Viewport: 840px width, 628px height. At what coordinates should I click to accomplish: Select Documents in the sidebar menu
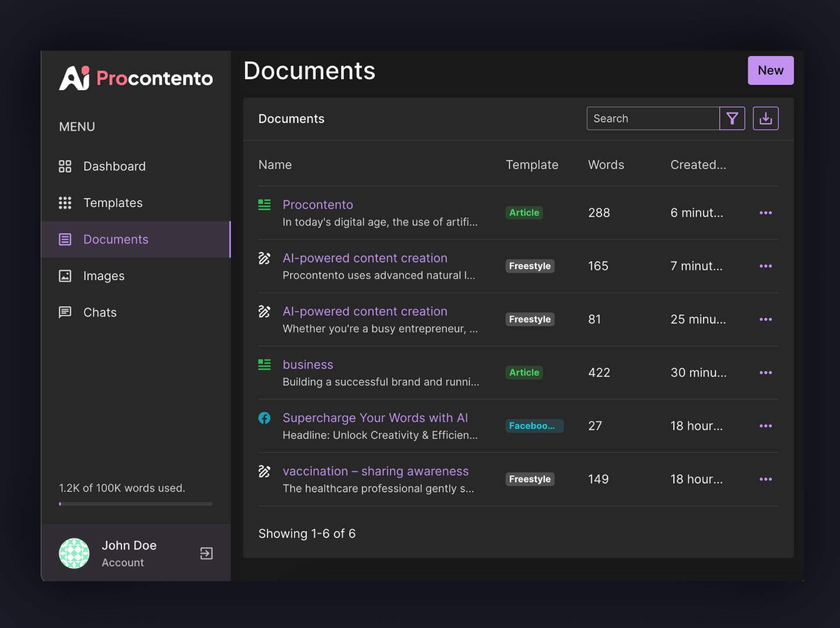[136, 239]
